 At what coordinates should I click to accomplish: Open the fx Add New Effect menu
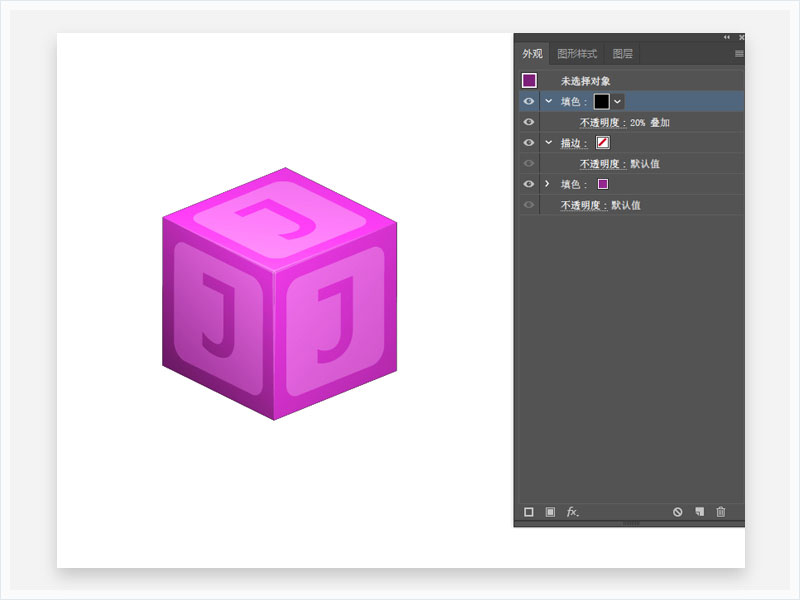coord(572,512)
